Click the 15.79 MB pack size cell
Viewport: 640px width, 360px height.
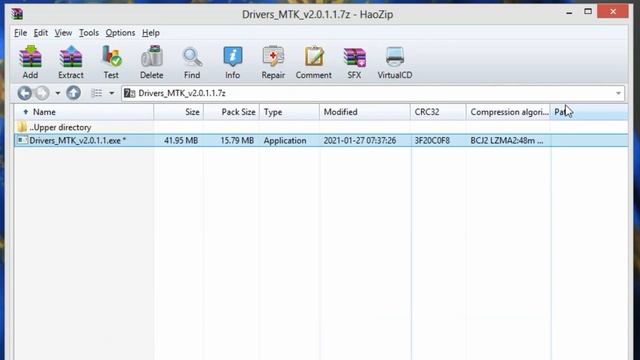pos(237,140)
